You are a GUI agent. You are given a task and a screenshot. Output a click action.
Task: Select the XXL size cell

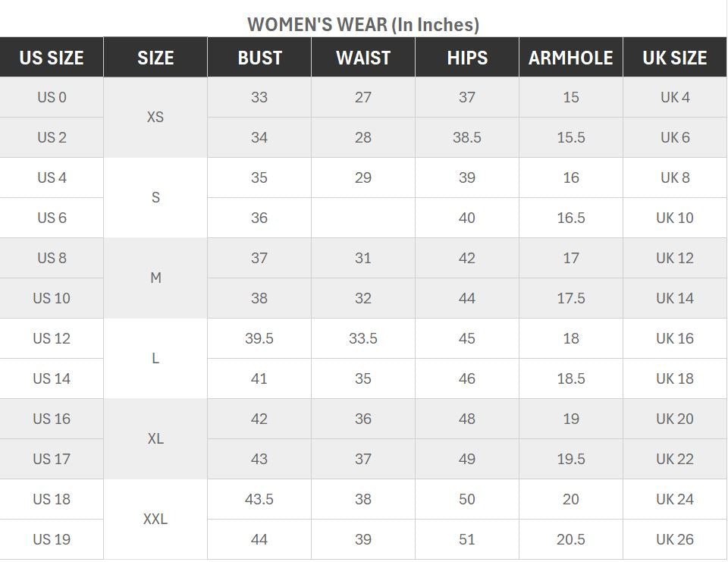[155, 520]
